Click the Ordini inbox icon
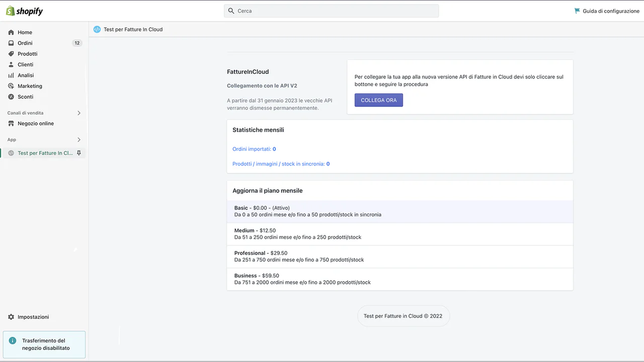 click(11, 43)
